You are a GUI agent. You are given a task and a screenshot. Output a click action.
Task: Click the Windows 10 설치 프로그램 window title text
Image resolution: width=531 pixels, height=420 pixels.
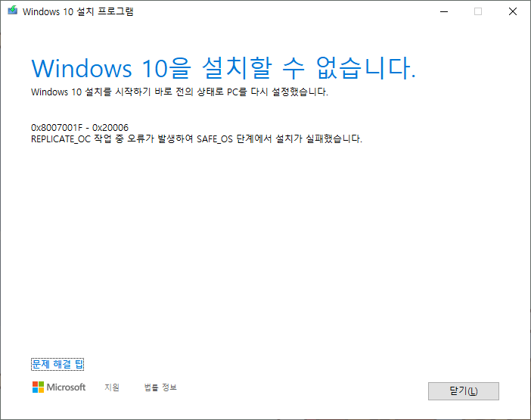[78, 11]
